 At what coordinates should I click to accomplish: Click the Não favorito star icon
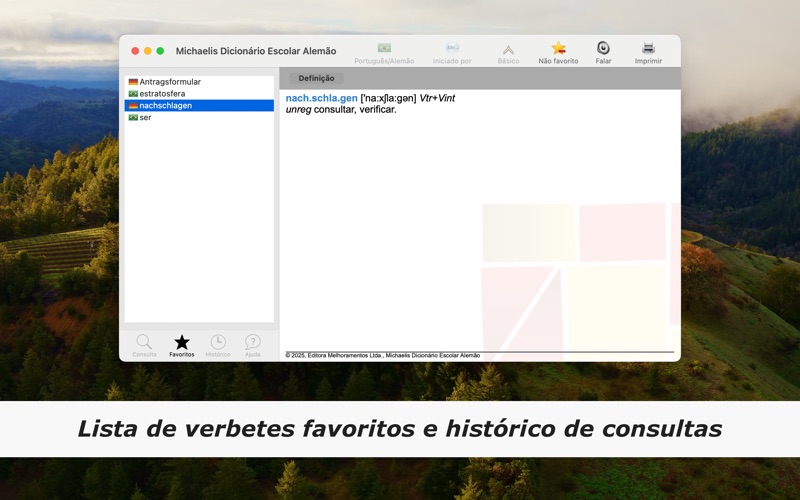click(x=558, y=48)
